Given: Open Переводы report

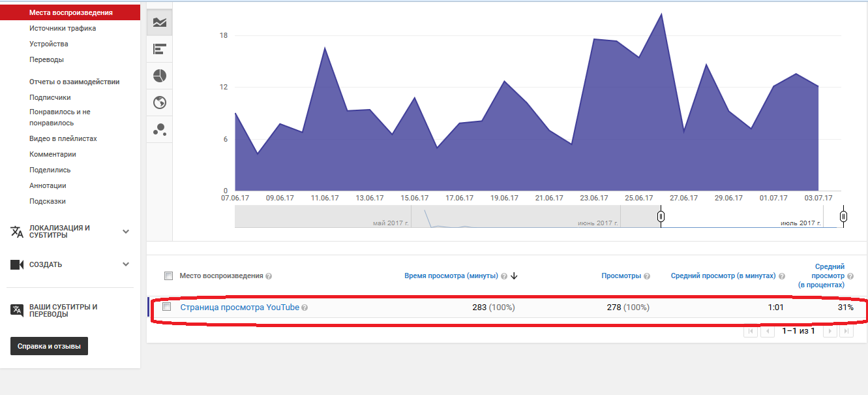Looking at the screenshot, I should 46,59.
